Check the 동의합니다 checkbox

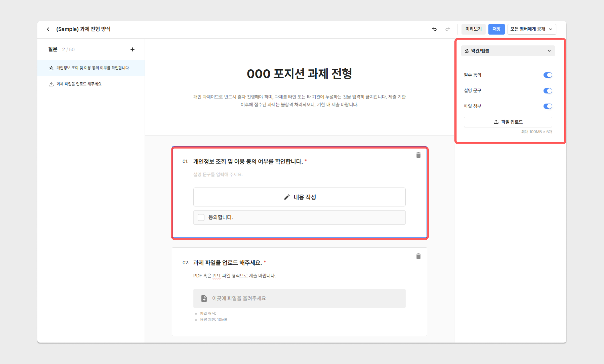pos(201,217)
